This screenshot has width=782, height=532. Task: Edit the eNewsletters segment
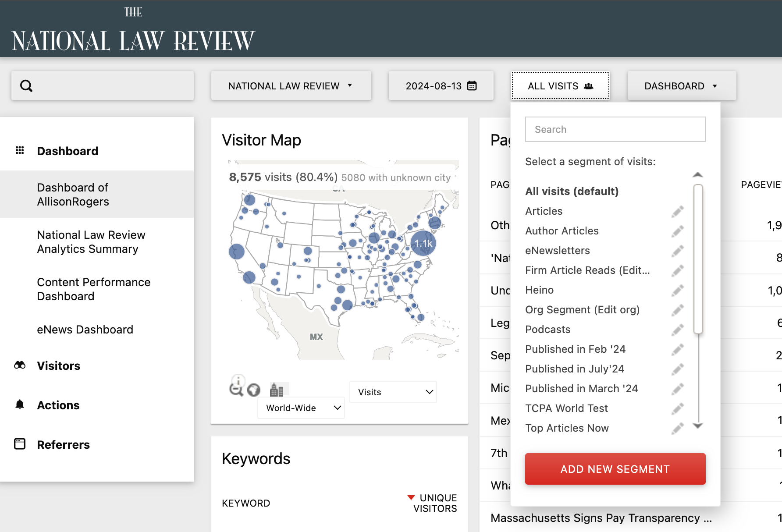(x=677, y=251)
